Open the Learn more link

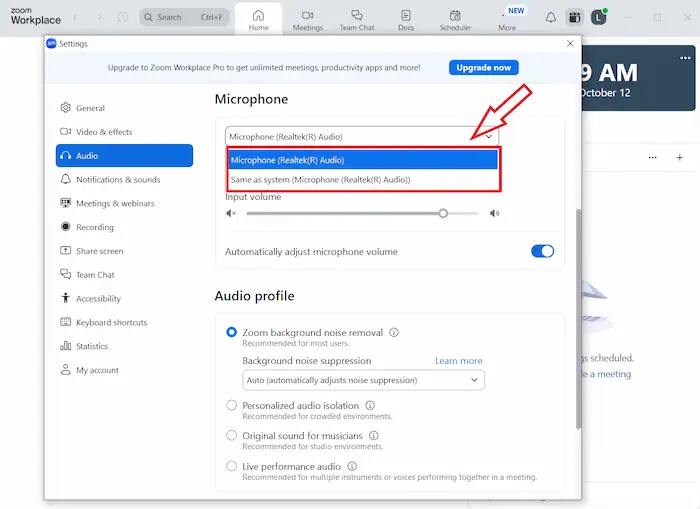[458, 361]
